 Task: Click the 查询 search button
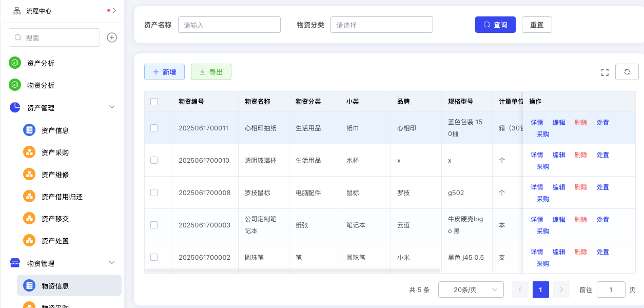tap(495, 25)
